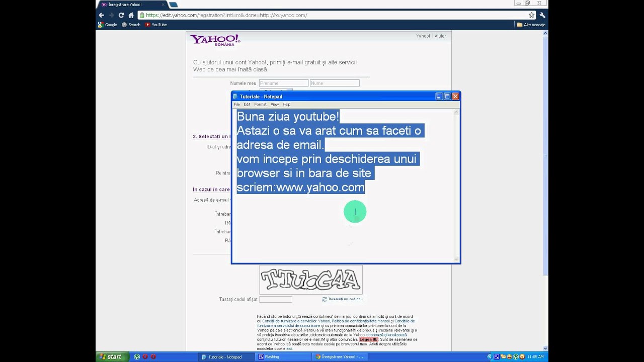Click the cookie 'aici' link

pos(289,348)
